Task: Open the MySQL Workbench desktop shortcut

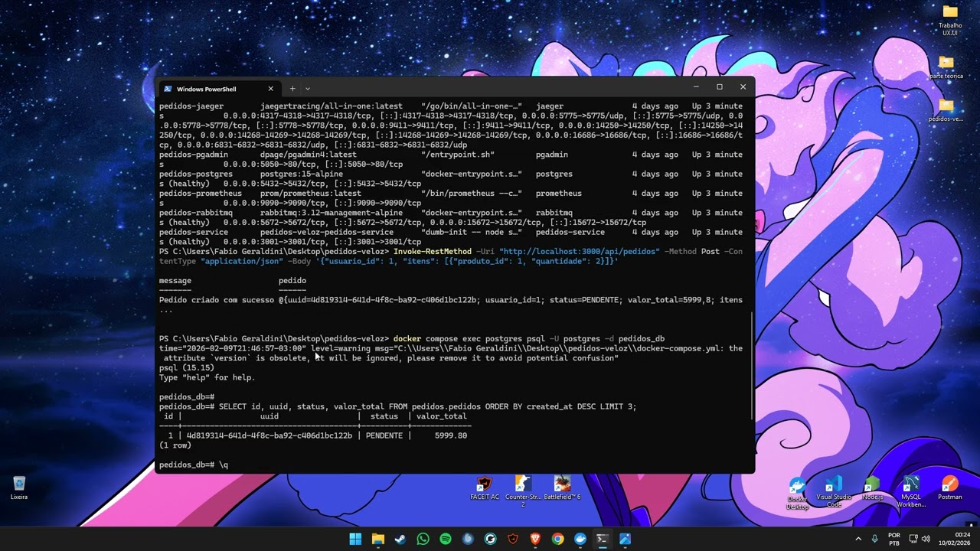Action: 911,491
